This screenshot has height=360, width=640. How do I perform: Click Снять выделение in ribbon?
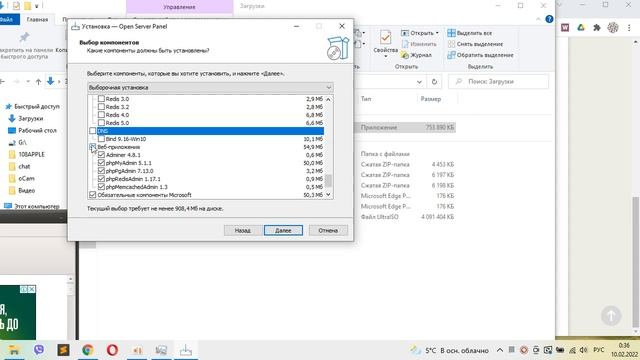click(476, 44)
